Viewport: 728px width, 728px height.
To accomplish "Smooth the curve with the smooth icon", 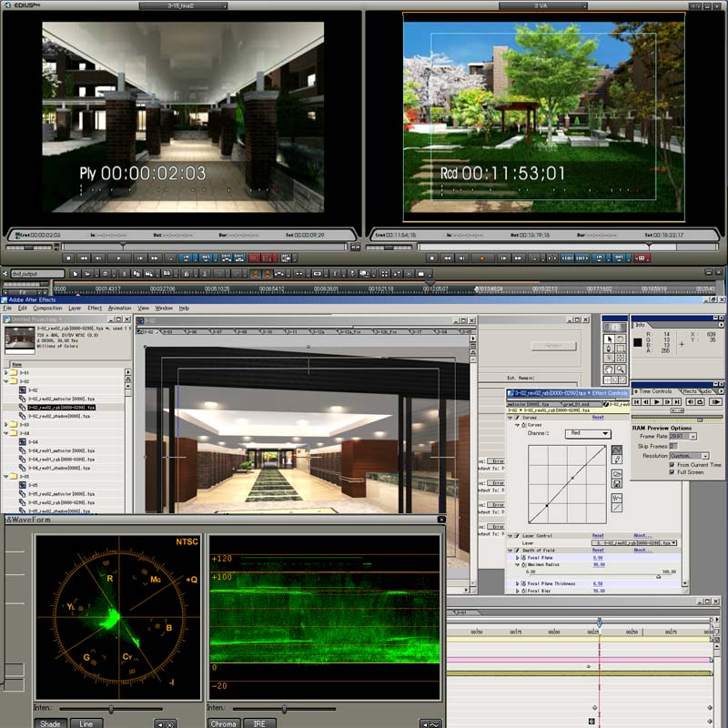I will click(617, 498).
